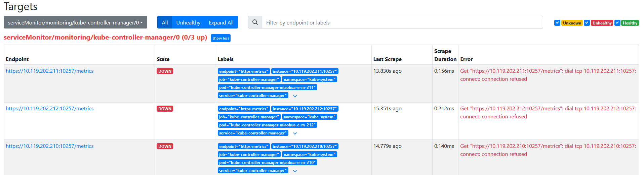Click the Expand All button
This screenshot has height=175, width=644.
(x=221, y=22)
